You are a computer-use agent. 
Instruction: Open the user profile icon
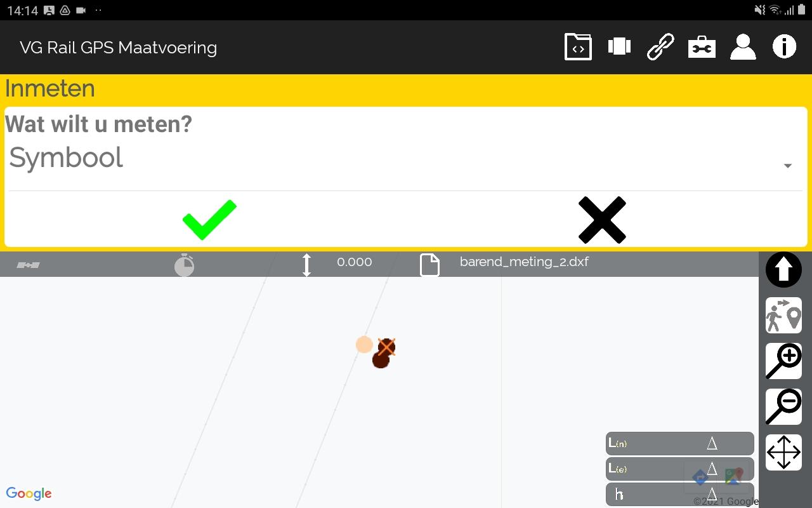point(743,47)
